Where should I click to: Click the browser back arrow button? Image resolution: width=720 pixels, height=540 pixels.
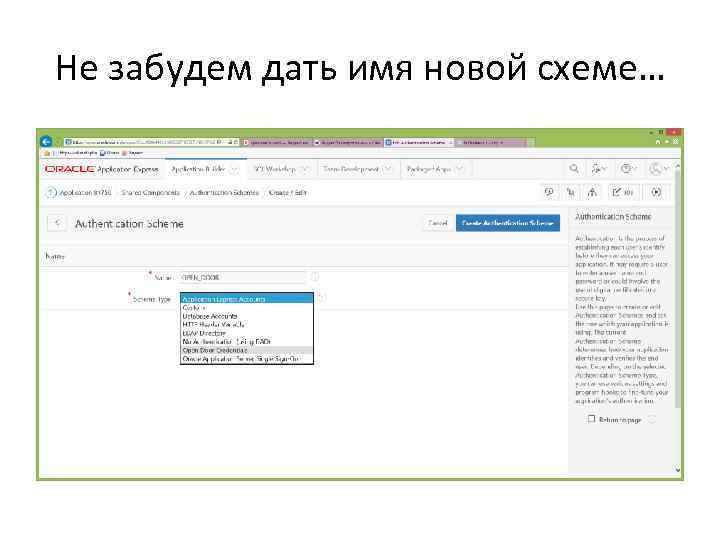coord(46,141)
